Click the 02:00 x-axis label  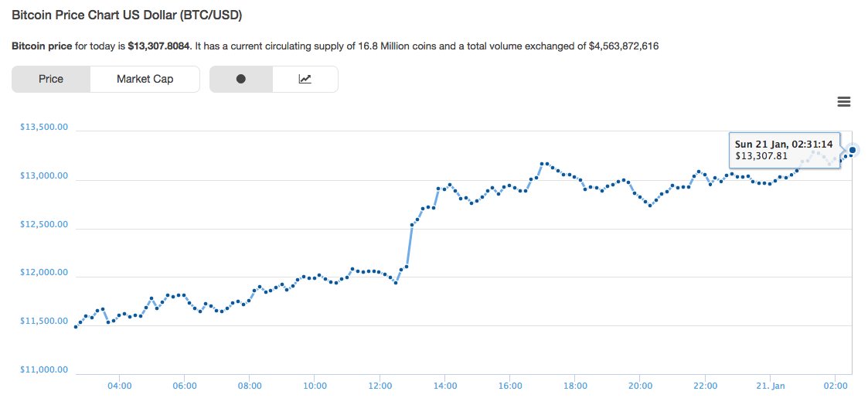pos(836,385)
